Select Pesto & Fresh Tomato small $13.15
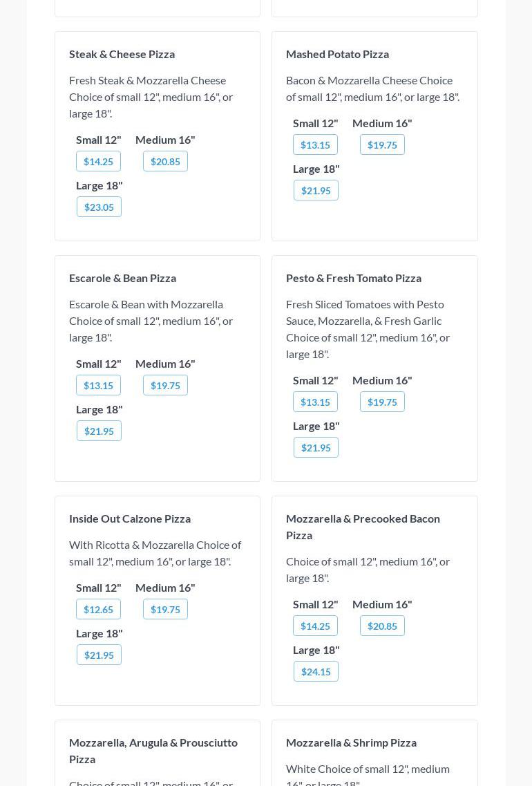The image size is (532, 786). pyautogui.click(x=315, y=402)
